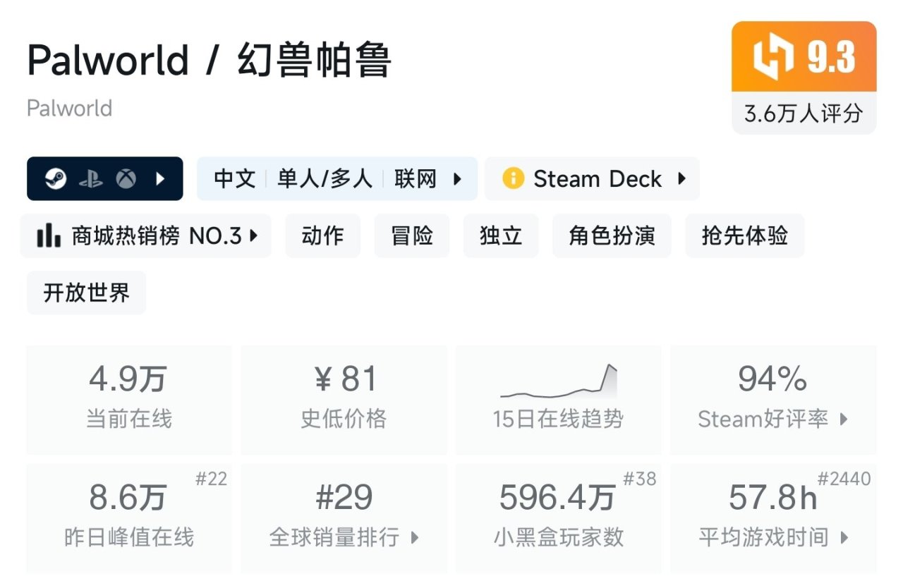Screen dimensions: 903x588
Task: Select the 动作 genre tag
Action: [322, 236]
